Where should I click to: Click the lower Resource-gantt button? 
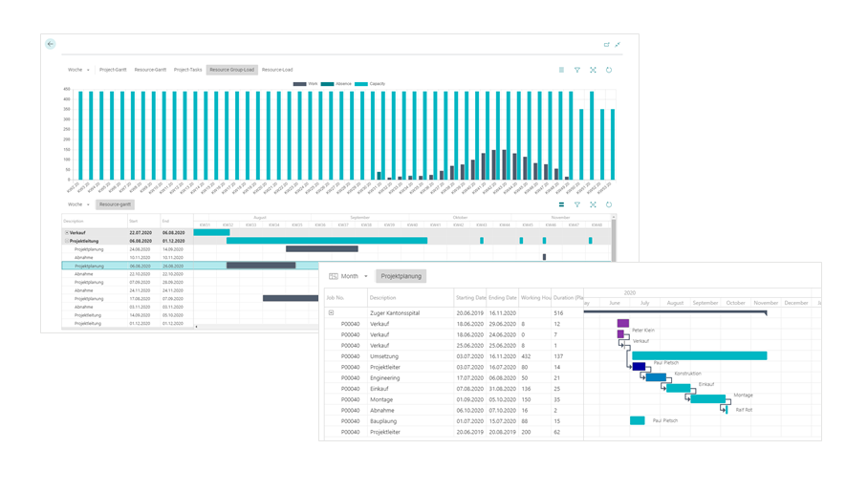pos(115,204)
